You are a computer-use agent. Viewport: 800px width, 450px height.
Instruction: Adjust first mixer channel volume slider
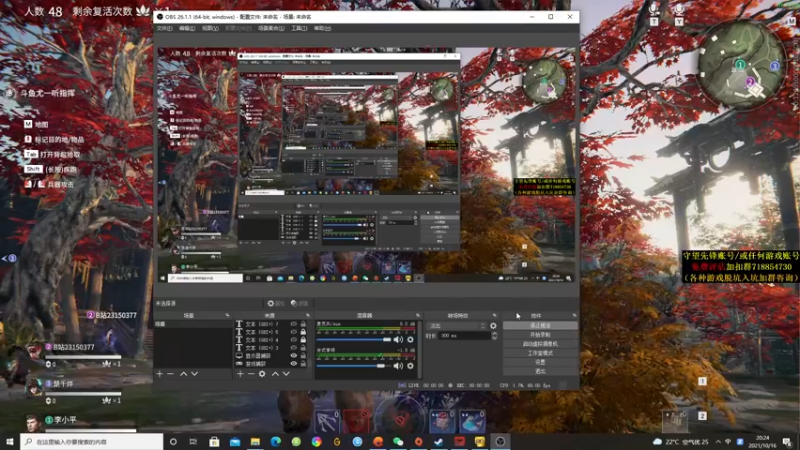354,339
